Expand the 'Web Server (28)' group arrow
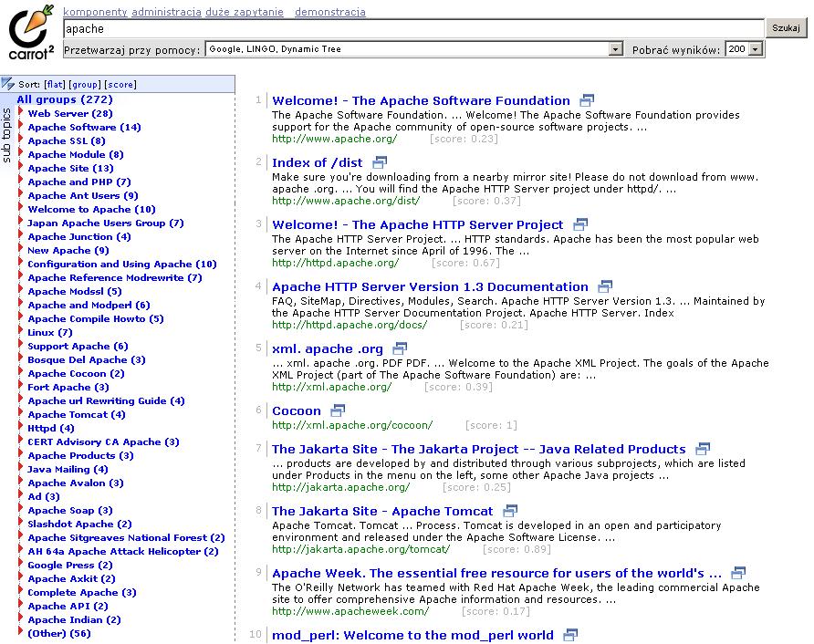Viewport: 814px width, 644px height. coord(21,112)
